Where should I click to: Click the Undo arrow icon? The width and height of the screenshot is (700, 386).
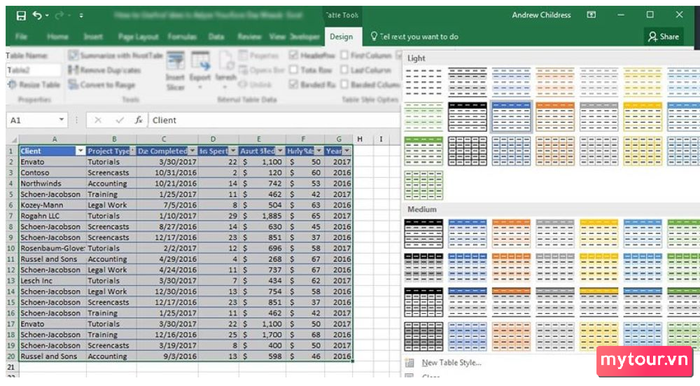coord(37,16)
